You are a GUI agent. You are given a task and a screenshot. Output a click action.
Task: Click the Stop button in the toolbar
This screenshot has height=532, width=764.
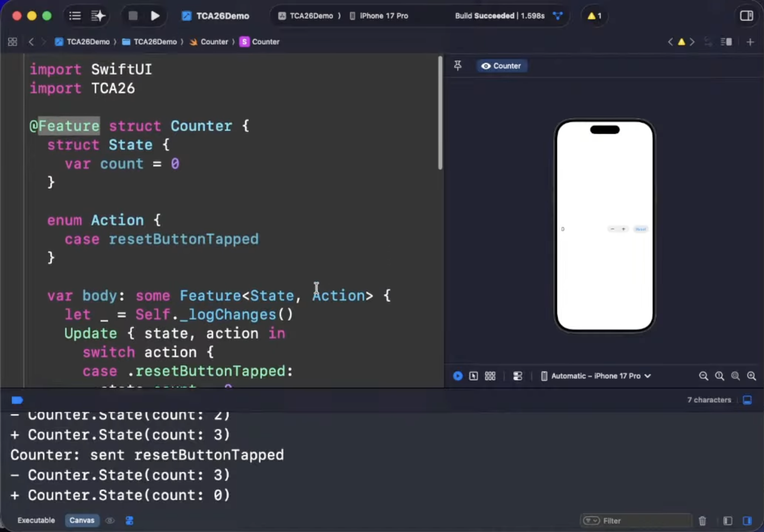[x=133, y=16]
